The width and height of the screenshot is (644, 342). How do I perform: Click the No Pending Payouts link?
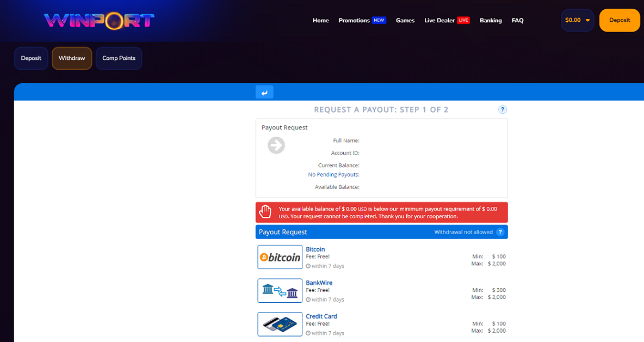333,174
